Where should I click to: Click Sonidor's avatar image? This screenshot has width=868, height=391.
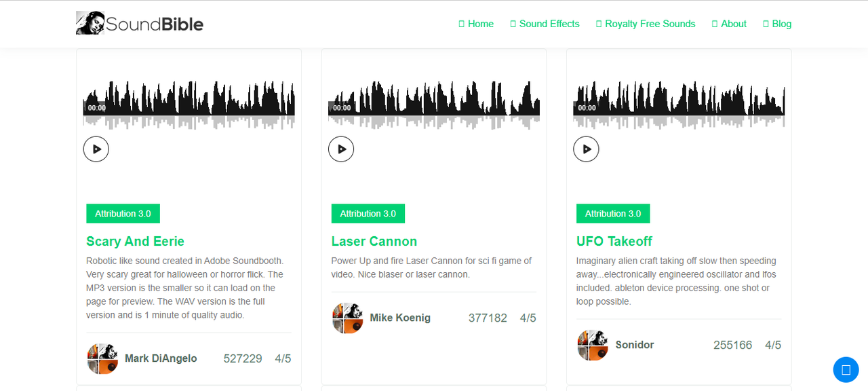coord(593,345)
